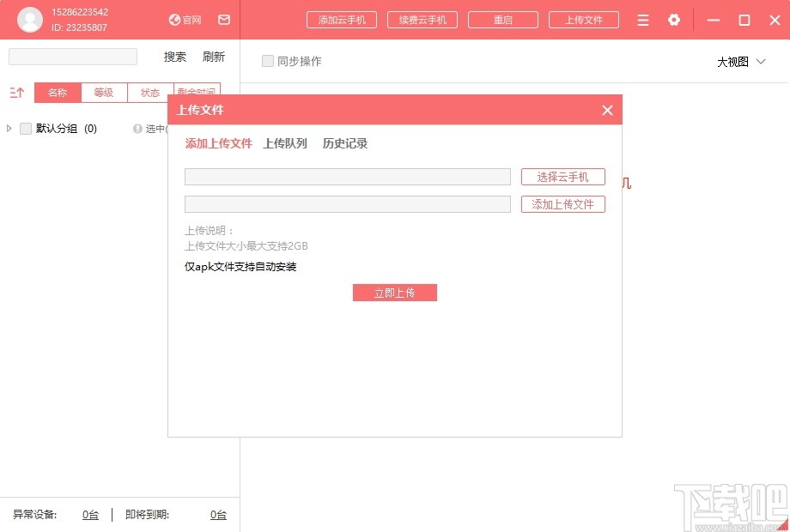The image size is (790, 532).
Task: Open the message envelope icon
Action: [224, 20]
